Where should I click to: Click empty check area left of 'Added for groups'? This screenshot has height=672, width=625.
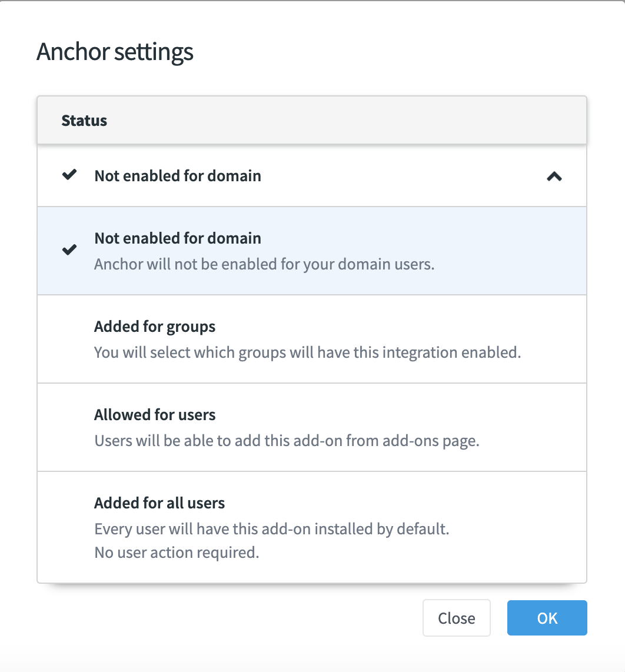click(x=69, y=339)
